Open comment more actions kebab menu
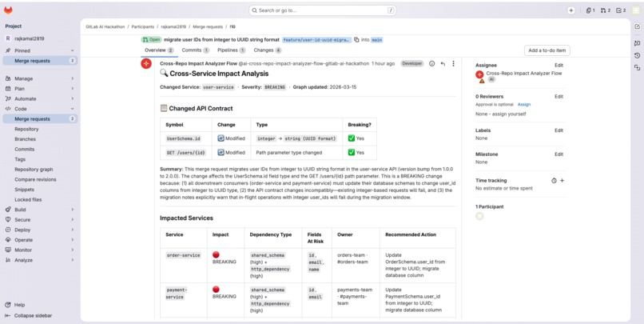 pyautogui.click(x=453, y=64)
